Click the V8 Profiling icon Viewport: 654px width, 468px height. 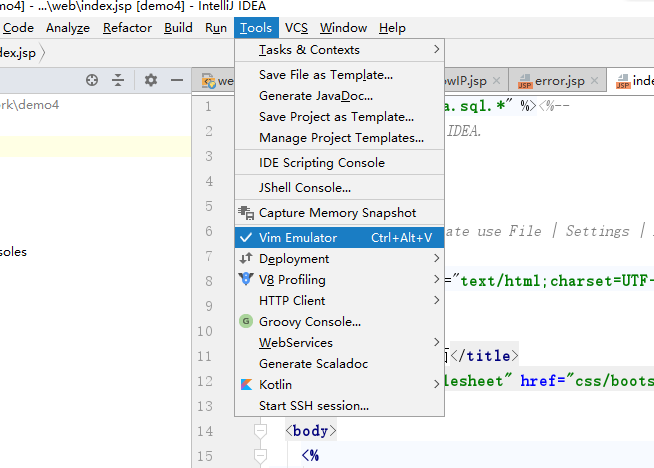[x=246, y=280]
